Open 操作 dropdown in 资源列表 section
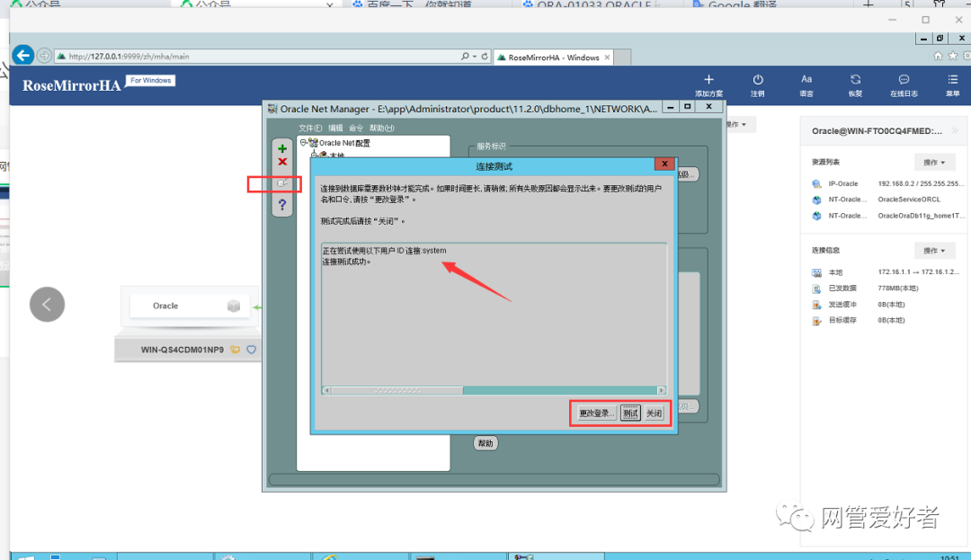 pos(934,162)
